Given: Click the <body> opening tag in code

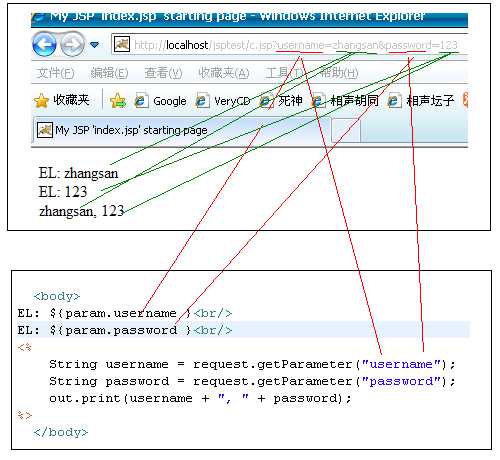Looking at the screenshot, I should [57, 296].
